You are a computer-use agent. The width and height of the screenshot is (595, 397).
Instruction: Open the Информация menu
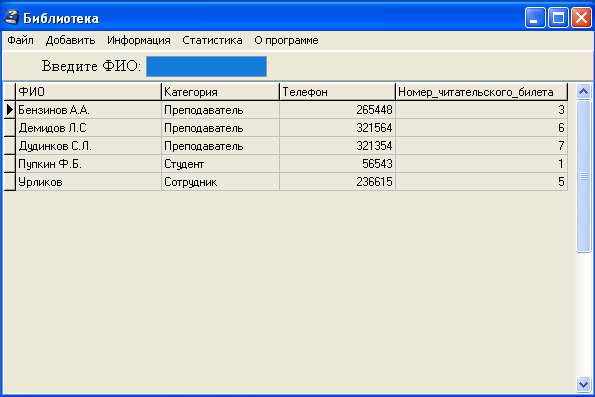pyautogui.click(x=139, y=40)
